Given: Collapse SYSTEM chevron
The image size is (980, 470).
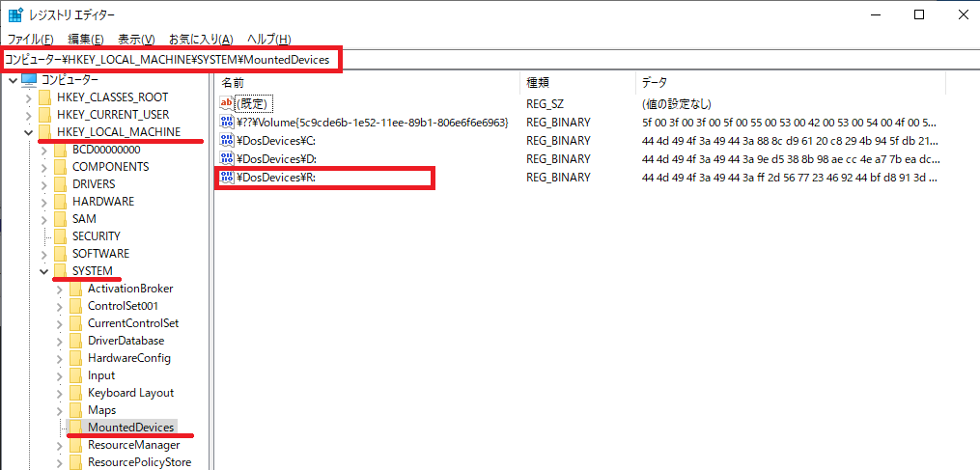Looking at the screenshot, I should tap(43, 271).
